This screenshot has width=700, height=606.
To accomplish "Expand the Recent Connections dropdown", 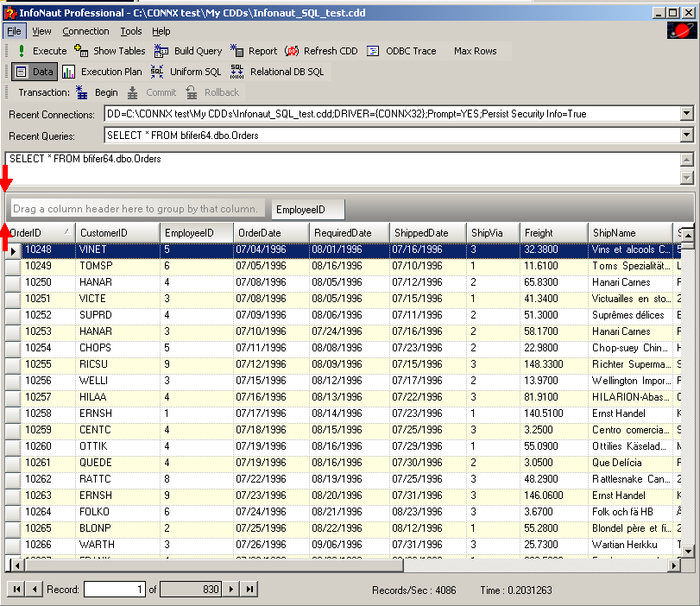I will click(686, 114).
